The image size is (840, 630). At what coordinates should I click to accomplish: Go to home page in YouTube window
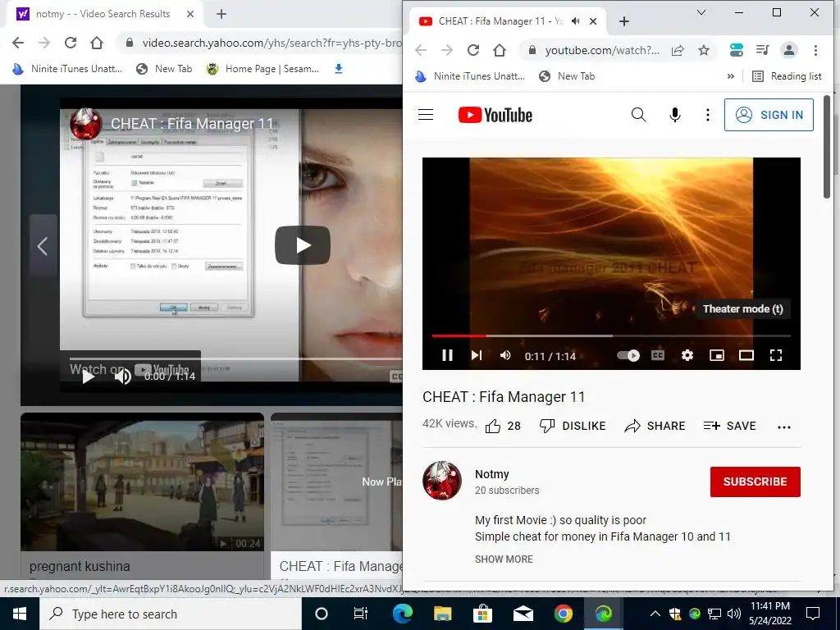pos(500,50)
